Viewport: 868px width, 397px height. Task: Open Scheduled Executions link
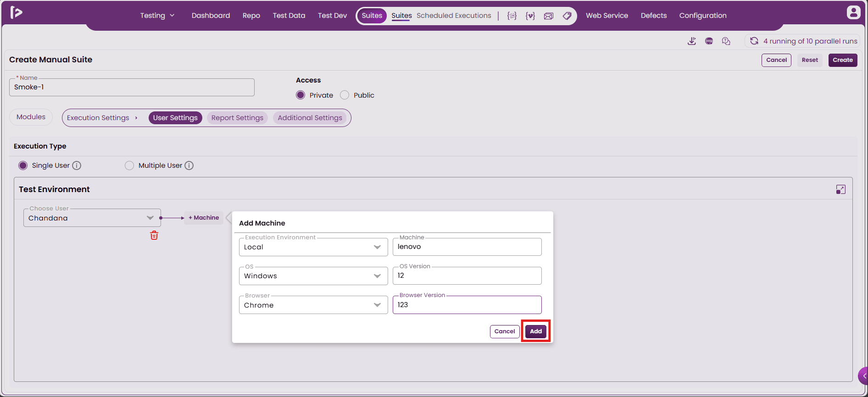click(x=454, y=16)
